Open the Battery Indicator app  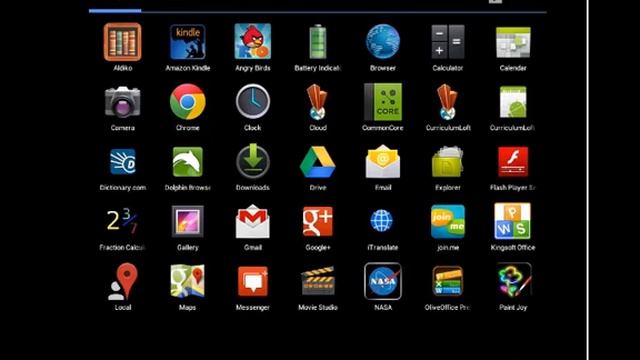pyautogui.click(x=318, y=41)
